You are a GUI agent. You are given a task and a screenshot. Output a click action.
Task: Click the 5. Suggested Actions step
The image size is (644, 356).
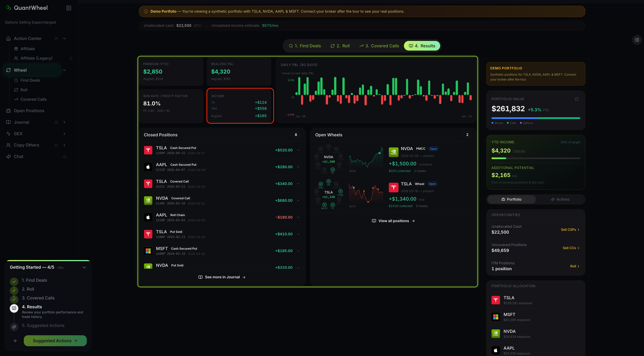coord(43,325)
